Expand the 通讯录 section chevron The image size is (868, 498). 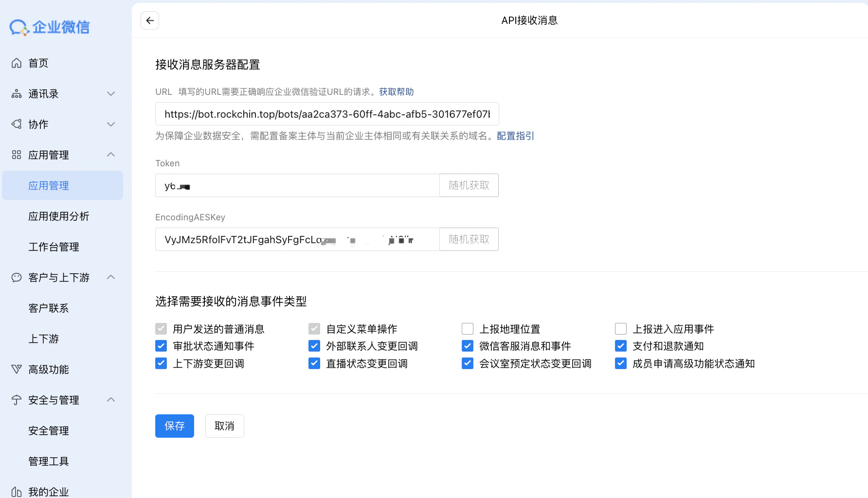coord(111,93)
